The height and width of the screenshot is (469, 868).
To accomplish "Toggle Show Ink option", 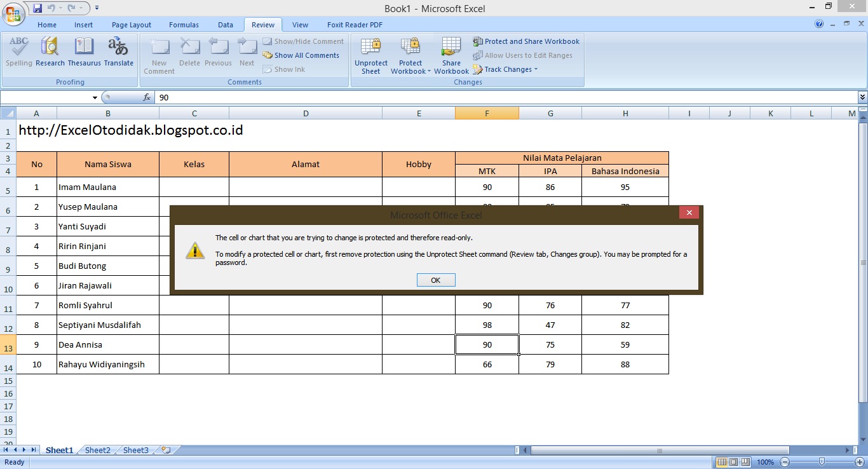I will point(284,69).
